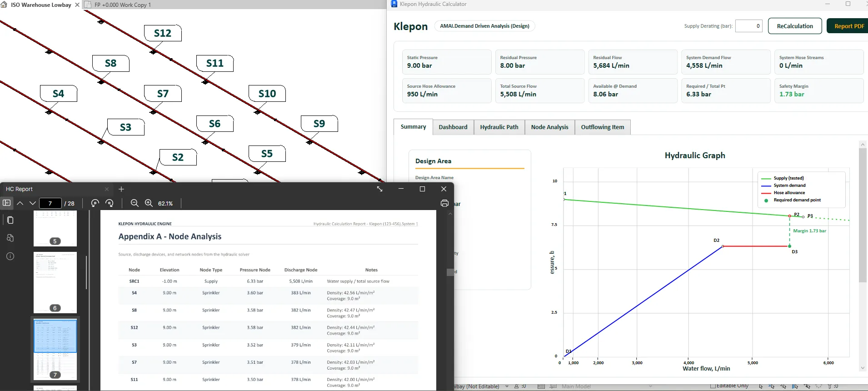Click the Safety Margin 1.73 bar value
The width and height of the screenshot is (868, 391).
792,94
